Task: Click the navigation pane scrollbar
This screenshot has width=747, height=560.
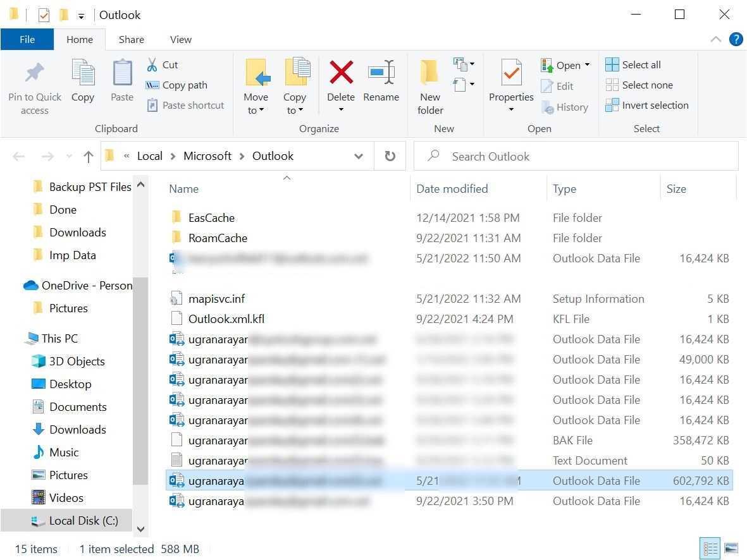Action: pos(140,381)
